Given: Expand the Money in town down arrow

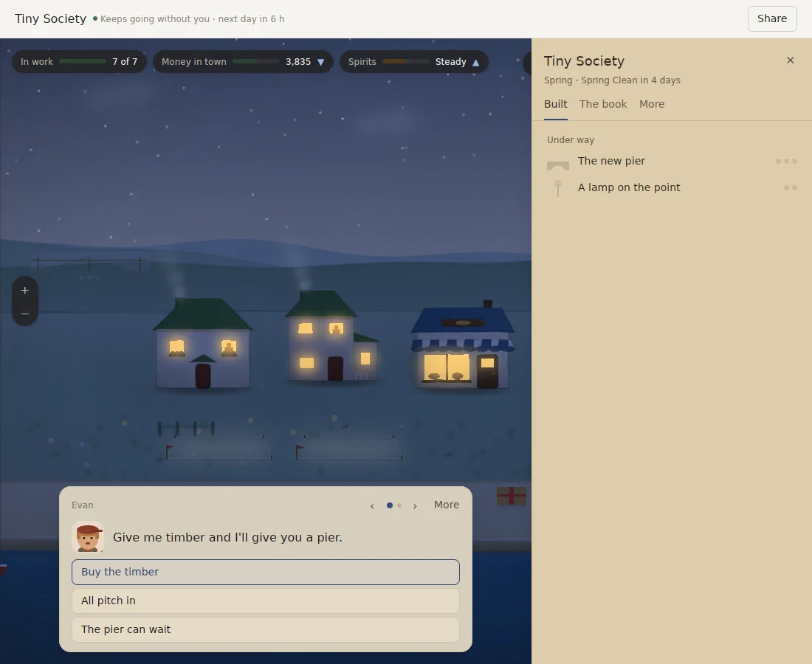Looking at the screenshot, I should pyautogui.click(x=320, y=62).
